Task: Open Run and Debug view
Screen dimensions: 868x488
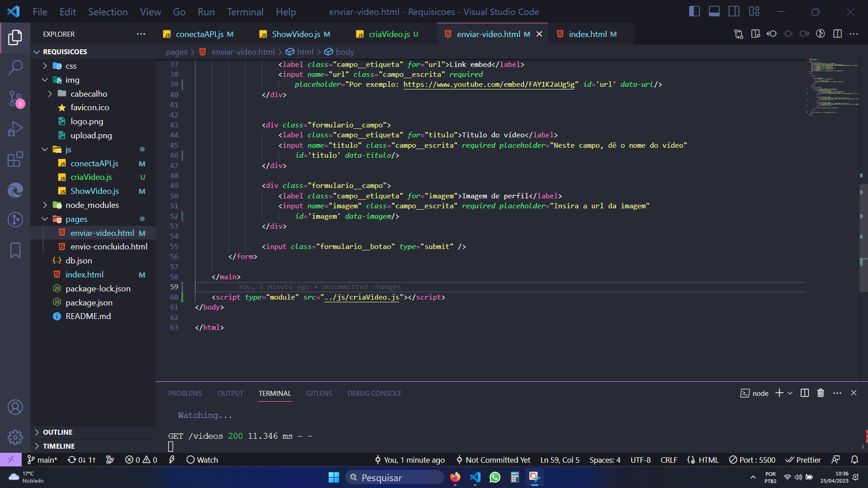Action: click(x=15, y=129)
